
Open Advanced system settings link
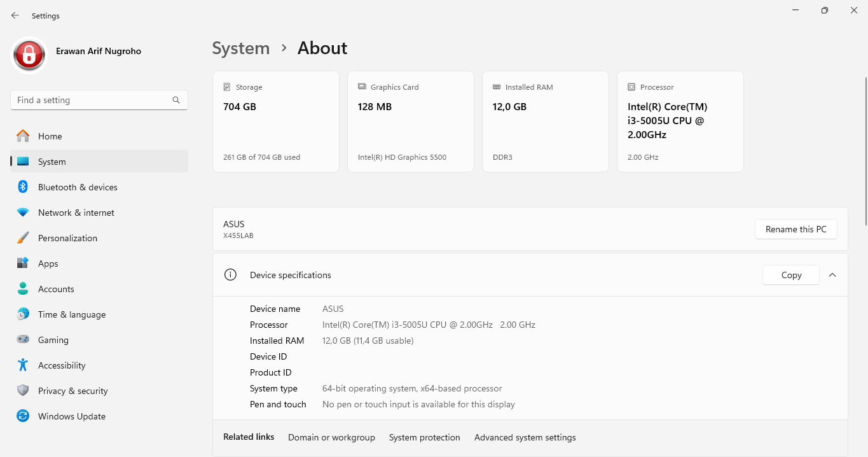(x=525, y=437)
